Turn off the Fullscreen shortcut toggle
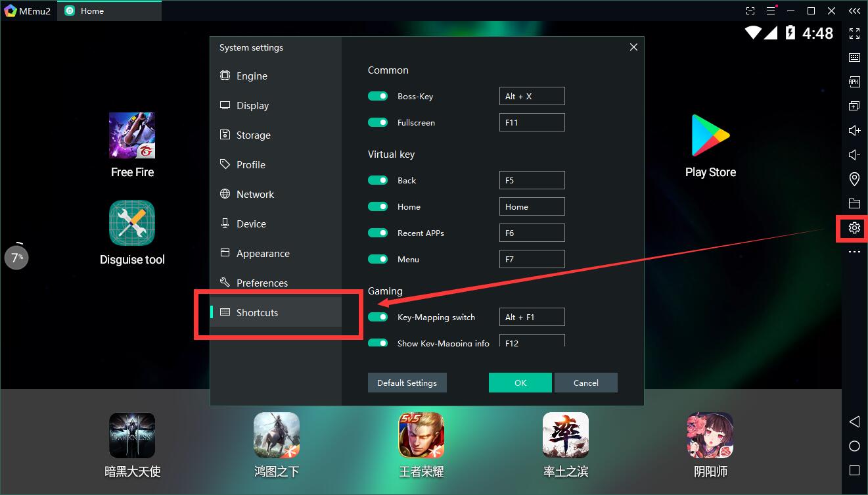This screenshot has width=868, height=495. click(x=378, y=122)
